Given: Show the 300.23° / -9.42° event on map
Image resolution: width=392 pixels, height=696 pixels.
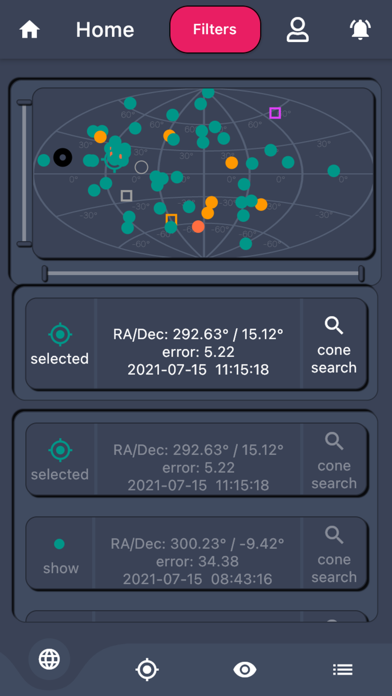Looking at the screenshot, I should pos(59,554).
